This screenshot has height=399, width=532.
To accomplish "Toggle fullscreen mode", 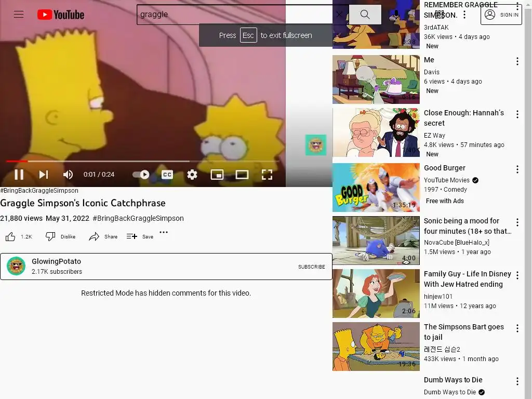I will pyautogui.click(x=267, y=175).
